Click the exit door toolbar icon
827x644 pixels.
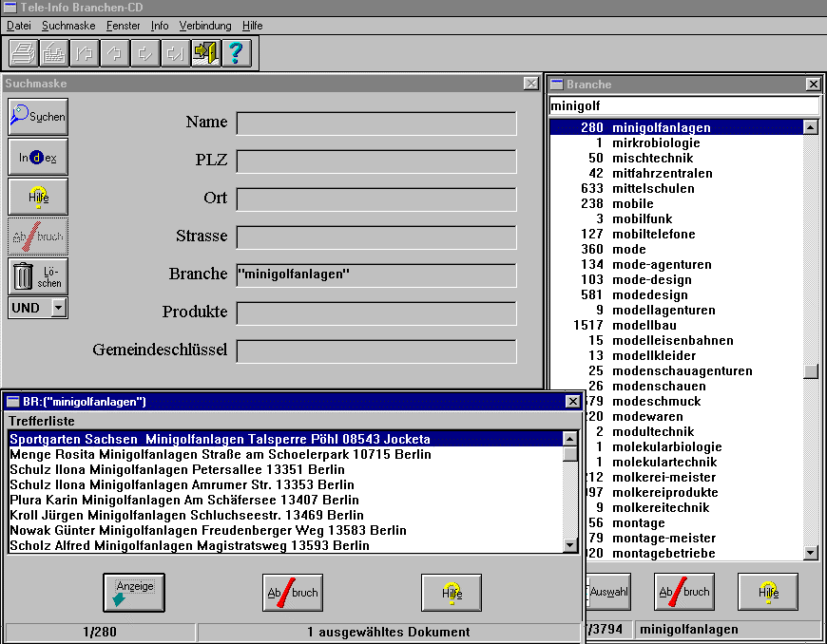pyautogui.click(x=205, y=53)
